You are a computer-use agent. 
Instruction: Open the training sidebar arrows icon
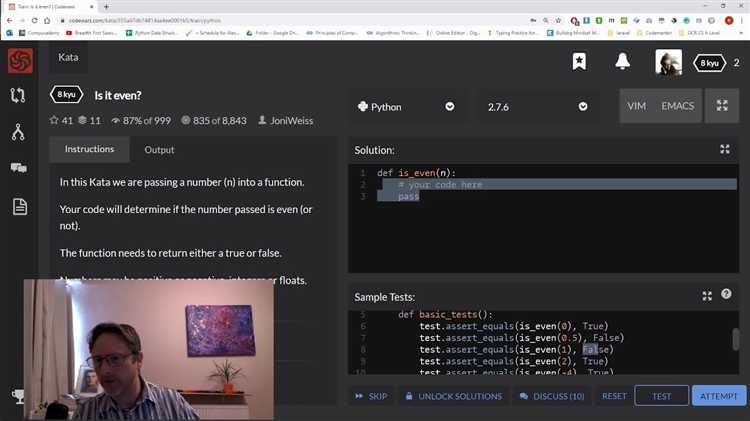[x=18, y=96]
